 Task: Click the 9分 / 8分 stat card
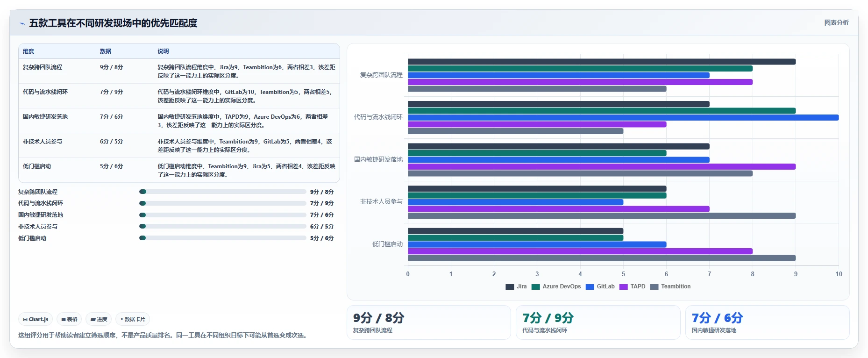coord(429,322)
